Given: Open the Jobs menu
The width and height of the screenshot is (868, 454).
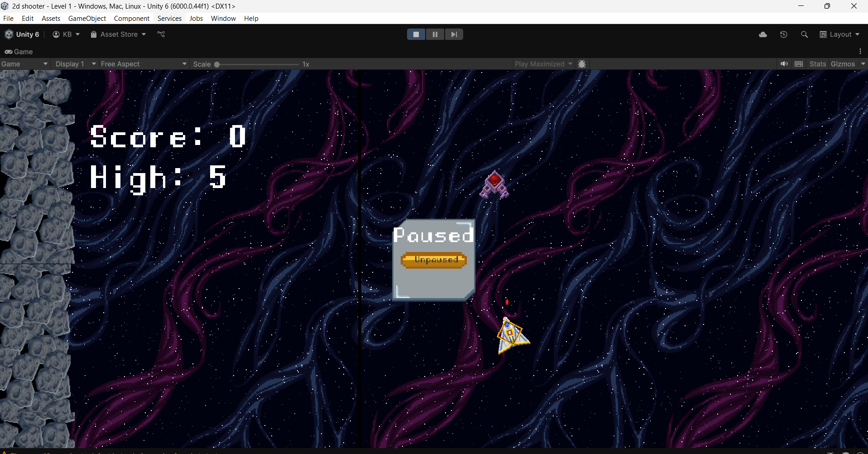Looking at the screenshot, I should (x=196, y=19).
